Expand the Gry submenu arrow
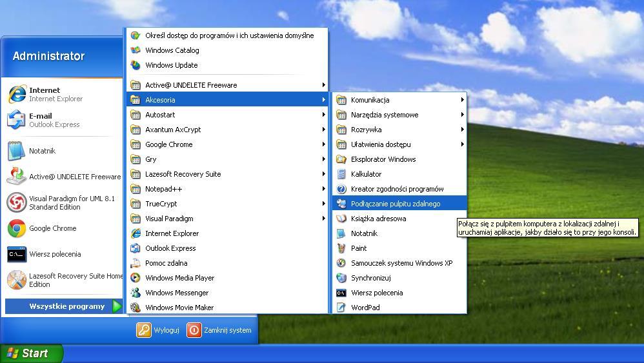The width and height of the screenshot is (644, 363). (324, 159)
